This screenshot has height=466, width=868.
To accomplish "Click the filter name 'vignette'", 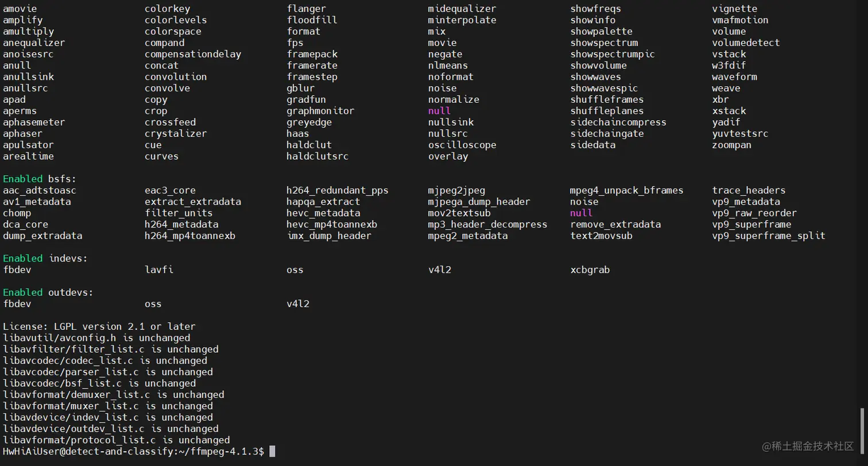I will pos(735,9).
